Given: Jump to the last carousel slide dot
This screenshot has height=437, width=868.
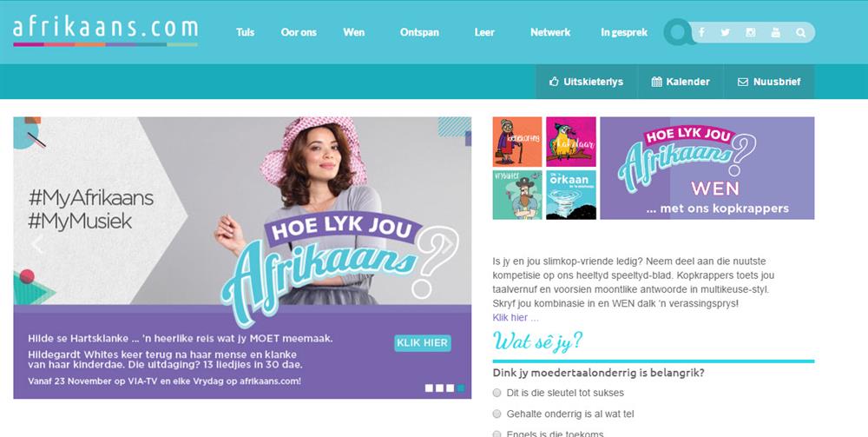Looking at the screenshot, I should pyautogui.click(x=461, y=387).
